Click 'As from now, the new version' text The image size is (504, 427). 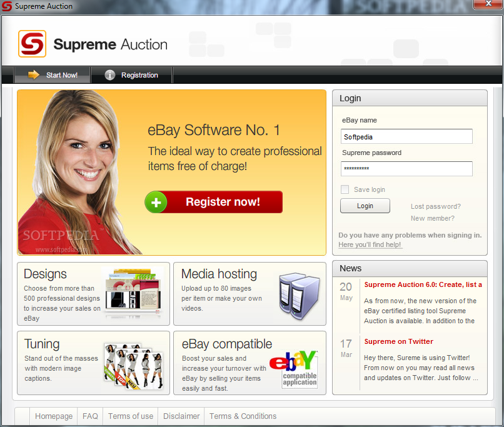(x=420, y=301)
